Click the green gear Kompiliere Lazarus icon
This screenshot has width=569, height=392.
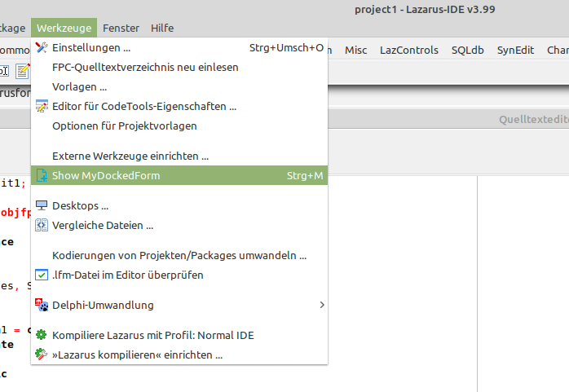tap(42, 335)
